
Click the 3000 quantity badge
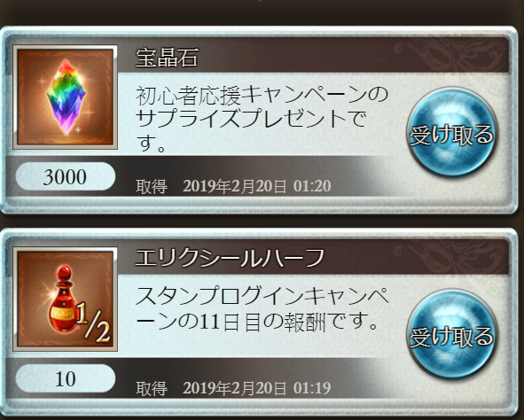pos(65,176)
